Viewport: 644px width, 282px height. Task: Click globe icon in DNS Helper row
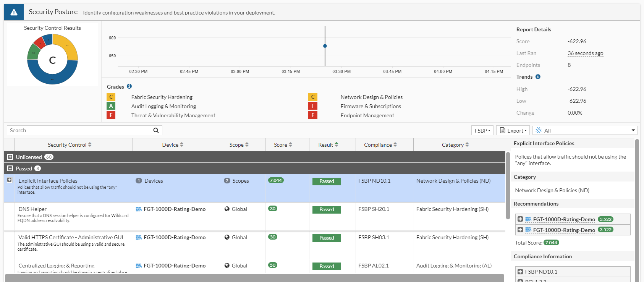pos(227,209)
